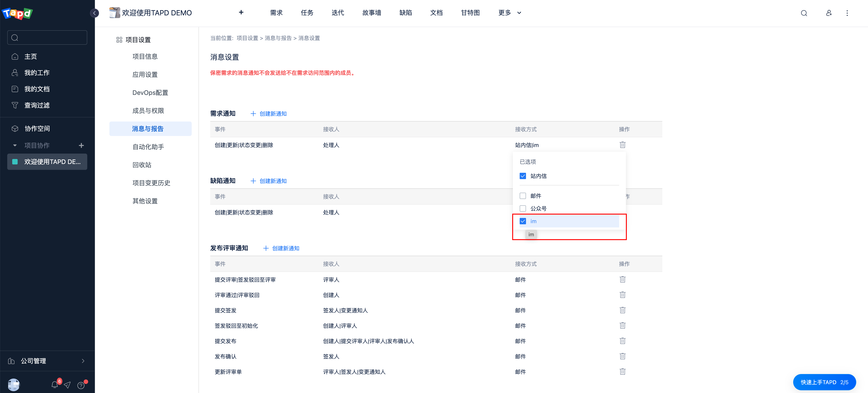Switch to the 缺陷 tab
The height and width of the screenshot is (393, 868).
[405, 13]
